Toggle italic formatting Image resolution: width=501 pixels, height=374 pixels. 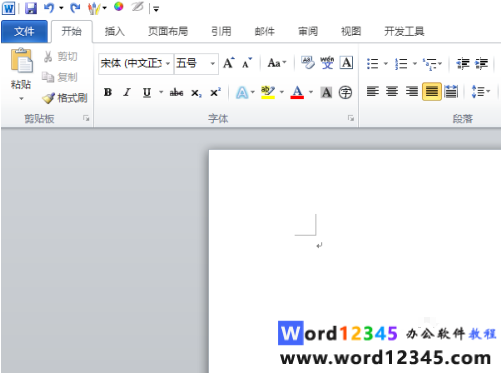click(127, 92)
